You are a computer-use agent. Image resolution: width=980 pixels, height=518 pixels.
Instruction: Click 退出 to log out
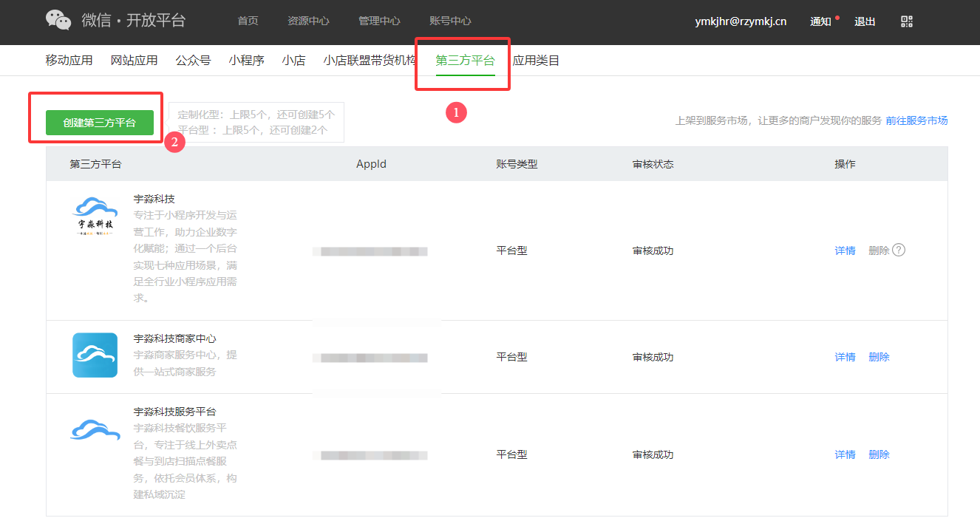click(x=865, y=21)
